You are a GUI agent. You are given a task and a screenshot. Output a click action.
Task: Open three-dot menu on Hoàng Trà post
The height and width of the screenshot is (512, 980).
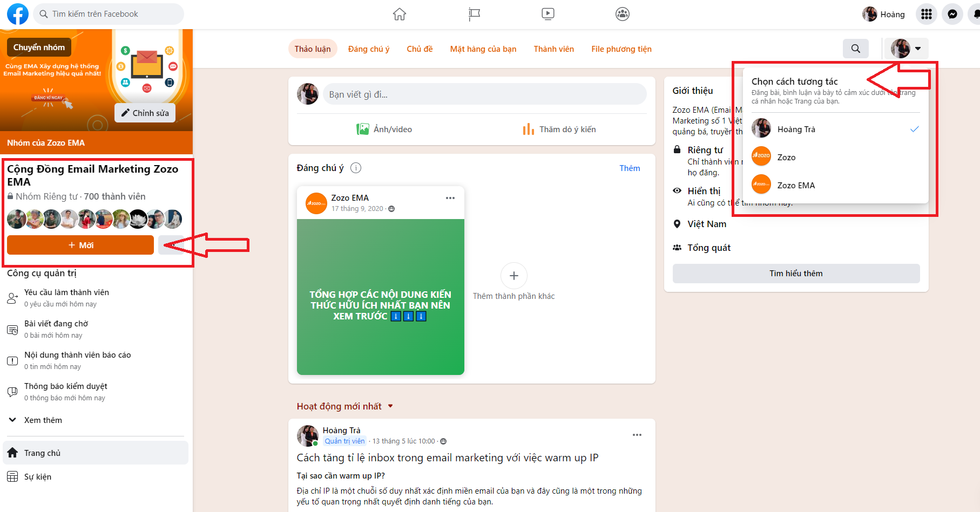pyautogui.click(x=637, y=435)
